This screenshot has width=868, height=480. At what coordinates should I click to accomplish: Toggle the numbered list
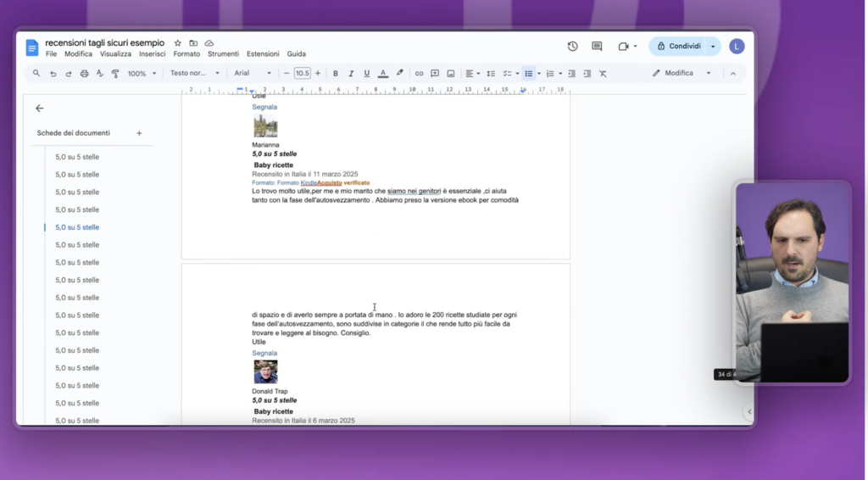click(549, 74)
